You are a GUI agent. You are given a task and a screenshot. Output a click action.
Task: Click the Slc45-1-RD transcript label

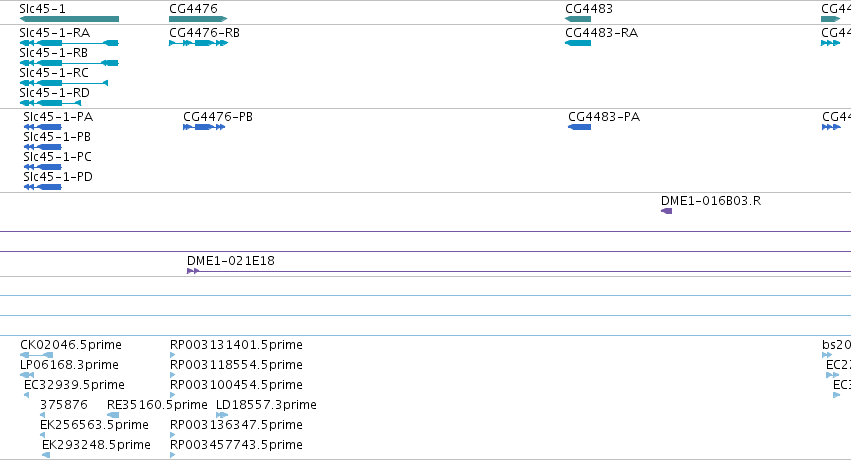[x=54, y=93]
